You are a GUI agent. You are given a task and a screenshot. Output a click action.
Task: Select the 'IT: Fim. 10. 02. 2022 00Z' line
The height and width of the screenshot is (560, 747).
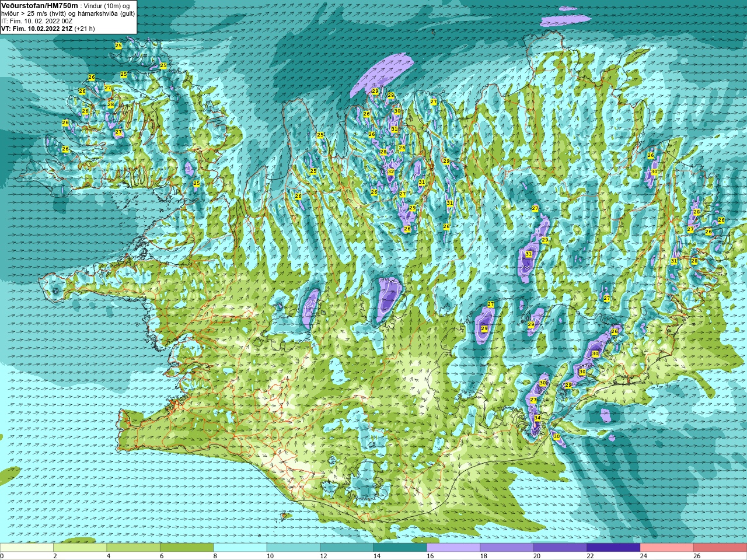pyautogui.click(x=37, y=21)
